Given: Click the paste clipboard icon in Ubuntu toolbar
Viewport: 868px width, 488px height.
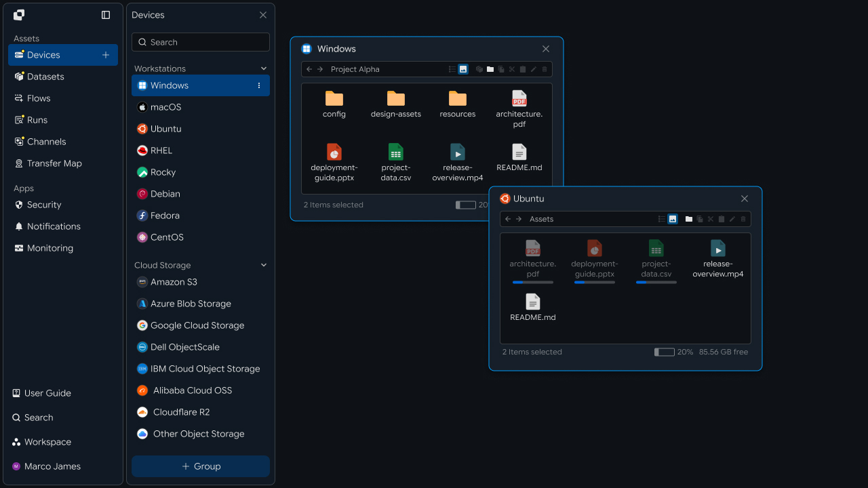Looking at the screenshot, I should click(x=722, y=219).
